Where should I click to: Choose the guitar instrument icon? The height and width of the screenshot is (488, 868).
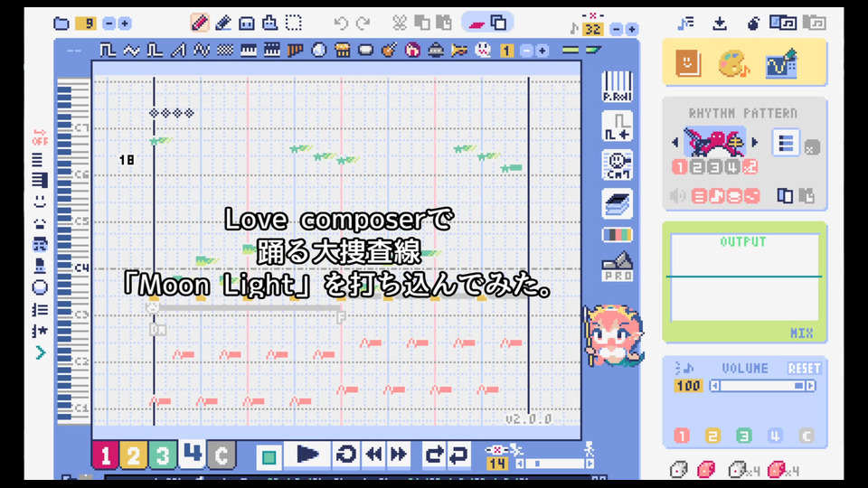[x=389, y=51]
